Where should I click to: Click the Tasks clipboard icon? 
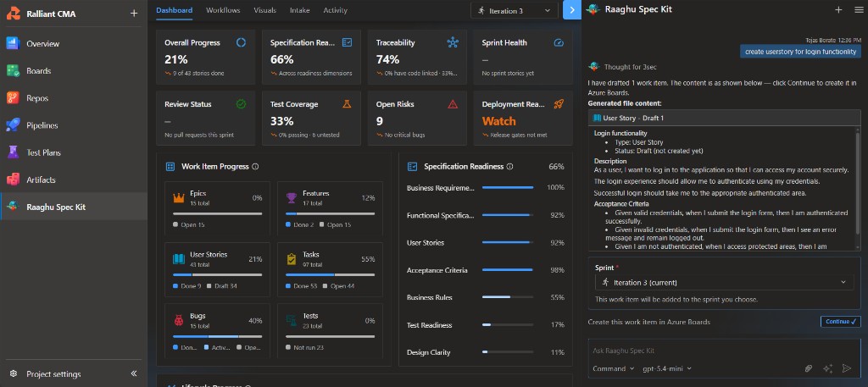click(292, 259)
